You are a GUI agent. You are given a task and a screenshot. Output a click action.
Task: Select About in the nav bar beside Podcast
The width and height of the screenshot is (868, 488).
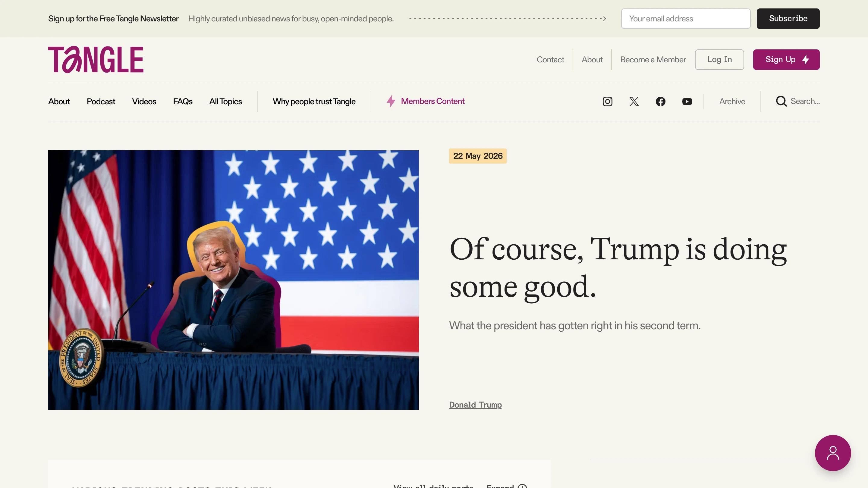coord(59,102)
